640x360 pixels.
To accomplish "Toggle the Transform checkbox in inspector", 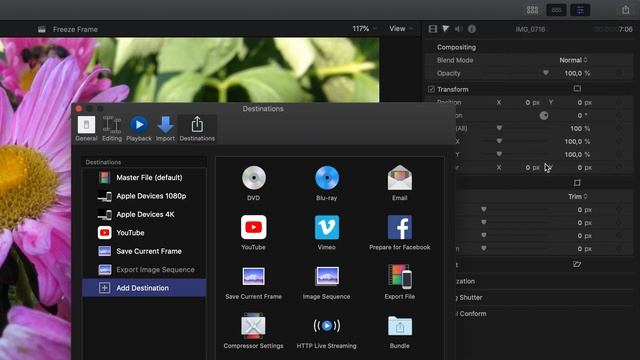I will click(431, 89).
